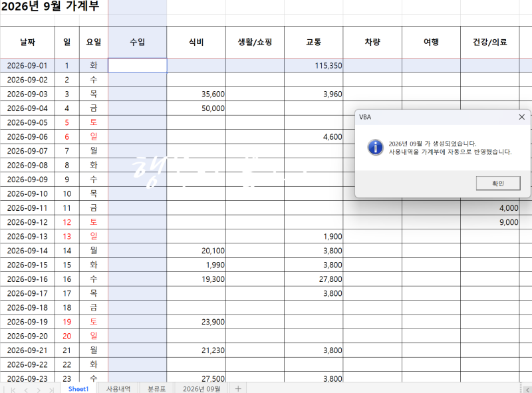Close the VBA message dialog

[x=521, y=117]
